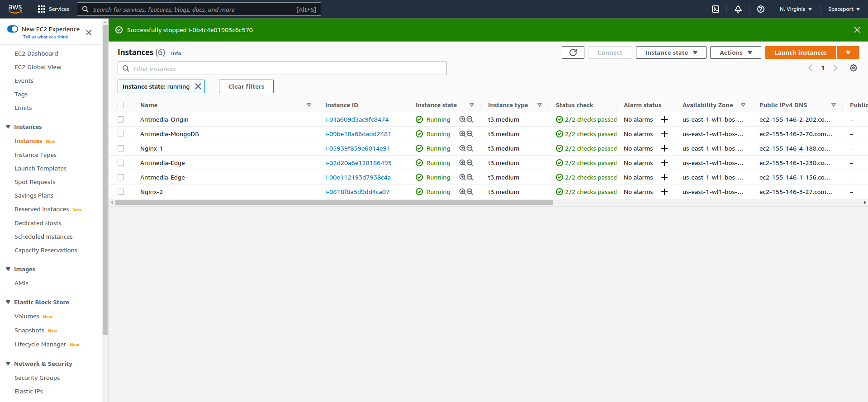Open the Spaceport account menu
Image resolution: width=868 pixels, height=402 pixels.
(x=844, y=9)
